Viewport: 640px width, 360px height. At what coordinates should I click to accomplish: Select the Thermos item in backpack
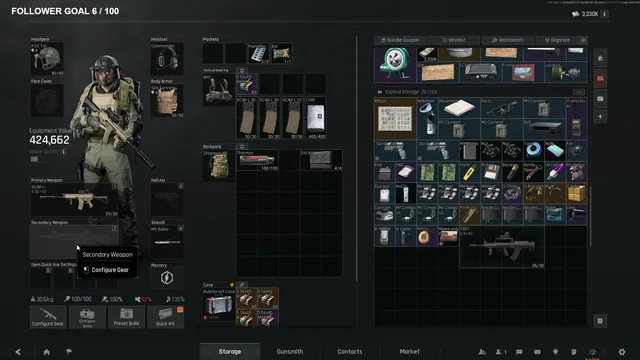[x=258, y=160]
